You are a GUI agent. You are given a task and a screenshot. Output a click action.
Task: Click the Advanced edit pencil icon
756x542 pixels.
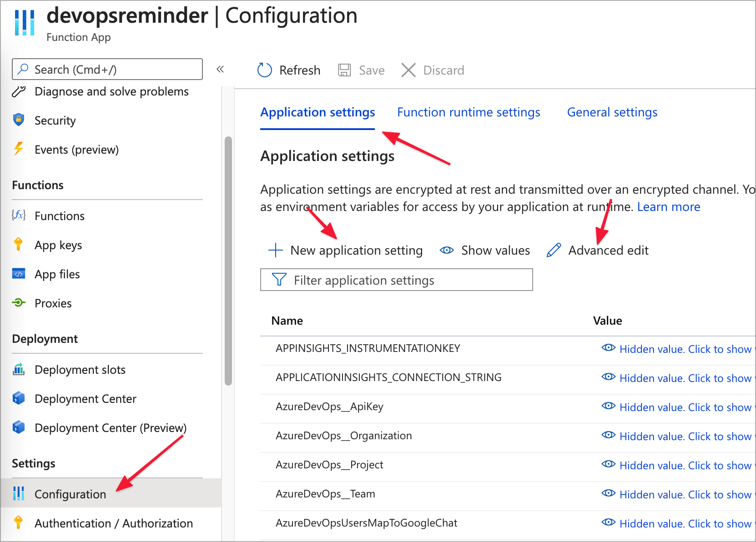[x=554, y=250]
